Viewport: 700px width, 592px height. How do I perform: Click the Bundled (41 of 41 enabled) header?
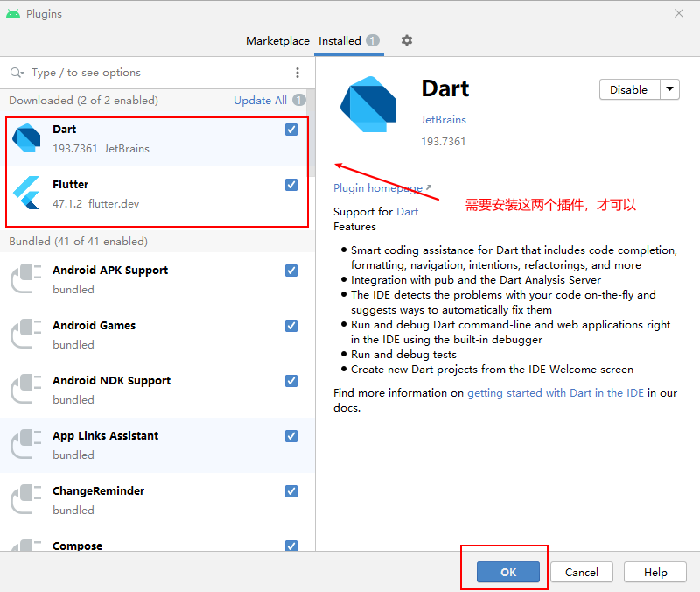pyautogui.click(x=79, y=242)
